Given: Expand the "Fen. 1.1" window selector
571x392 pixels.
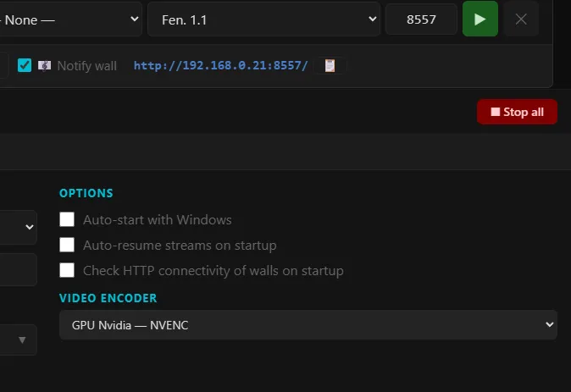Looking at the screenshot, I should point(264,19).
